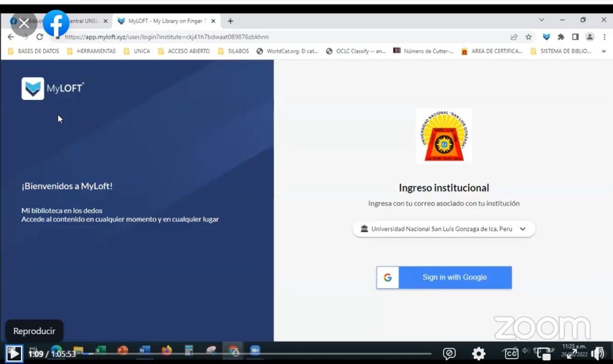The image size is (613, 364).
Task: Close the video overlay with X
Action: [24, 24]
